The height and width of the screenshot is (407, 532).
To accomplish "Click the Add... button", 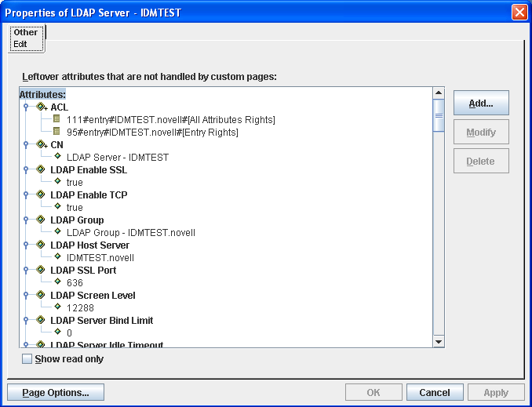I will coord(481,103).
